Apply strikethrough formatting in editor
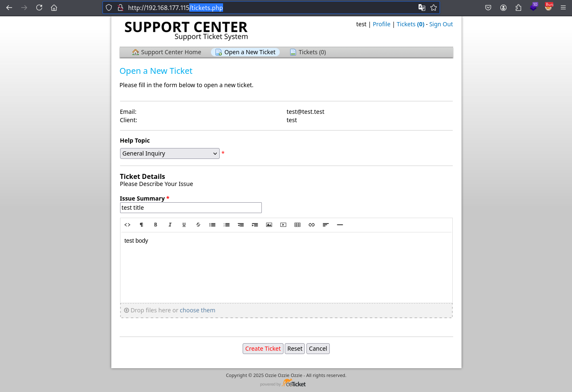The width and height of the screenshot is (572, 392). (x=198, y=225)
